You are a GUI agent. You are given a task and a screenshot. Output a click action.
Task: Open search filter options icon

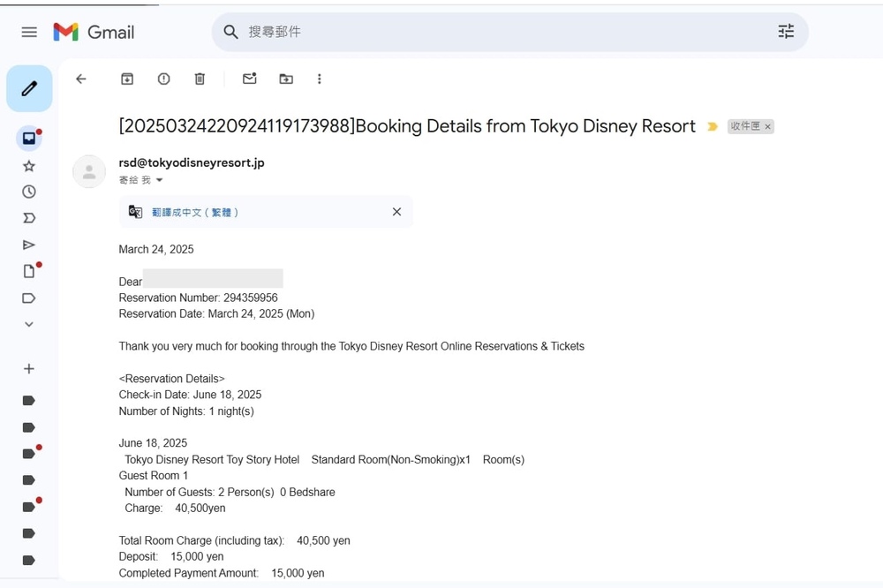pyautogui.click(x=786, y=32)
